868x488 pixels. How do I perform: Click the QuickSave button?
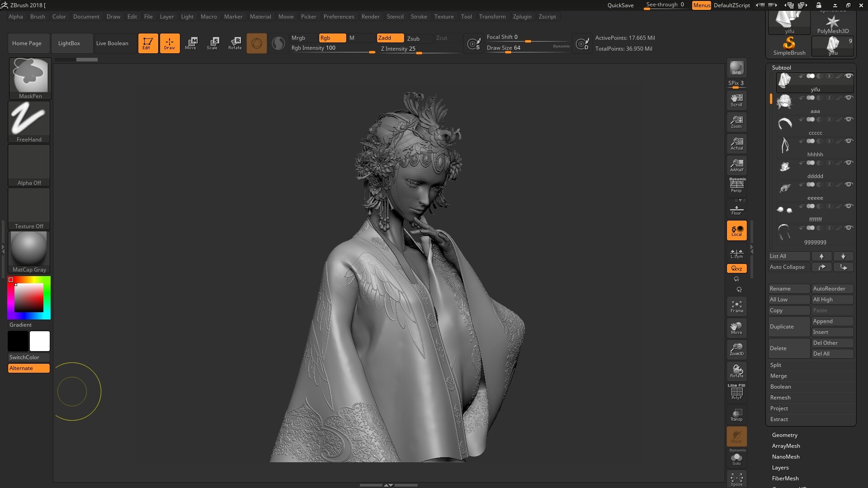coord(620,5)
